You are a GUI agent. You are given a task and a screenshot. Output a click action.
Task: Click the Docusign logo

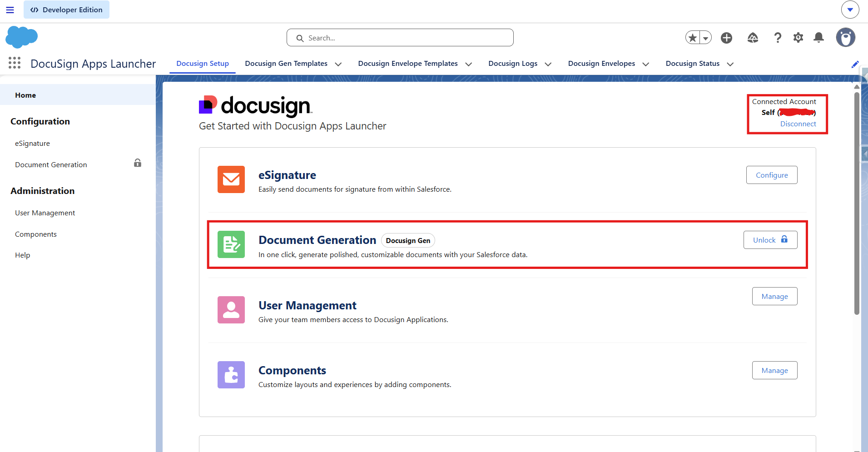[256, 106]
